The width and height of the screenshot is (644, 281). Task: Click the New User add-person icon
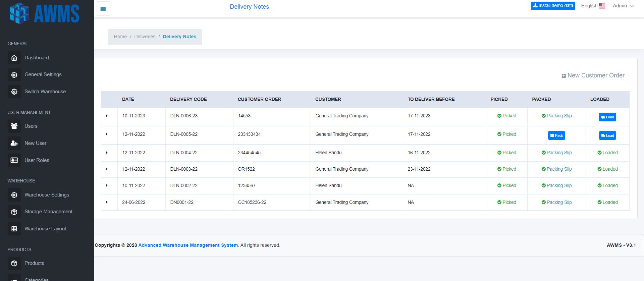14,143
